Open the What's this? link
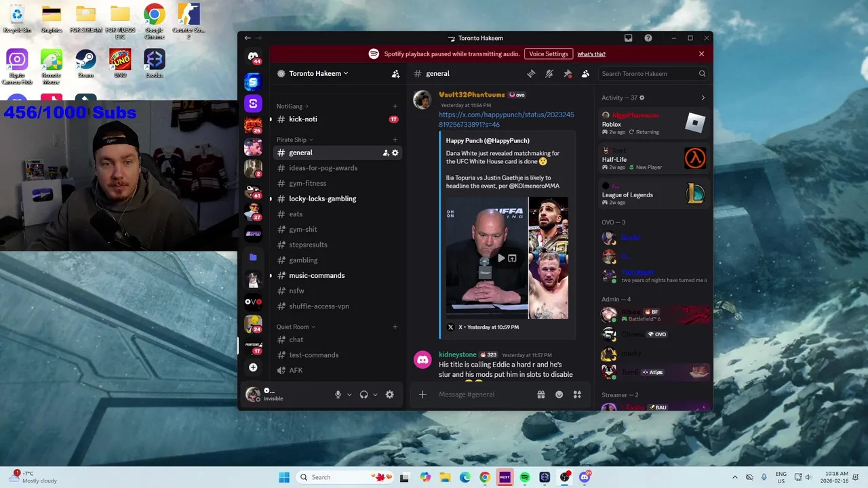The width and height of the screenshot is (868, 488). (x=591, y=54)
